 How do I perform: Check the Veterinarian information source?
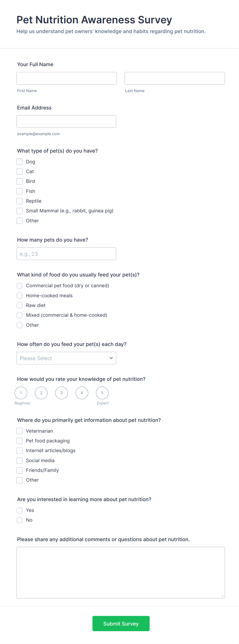tap(20, 431)
